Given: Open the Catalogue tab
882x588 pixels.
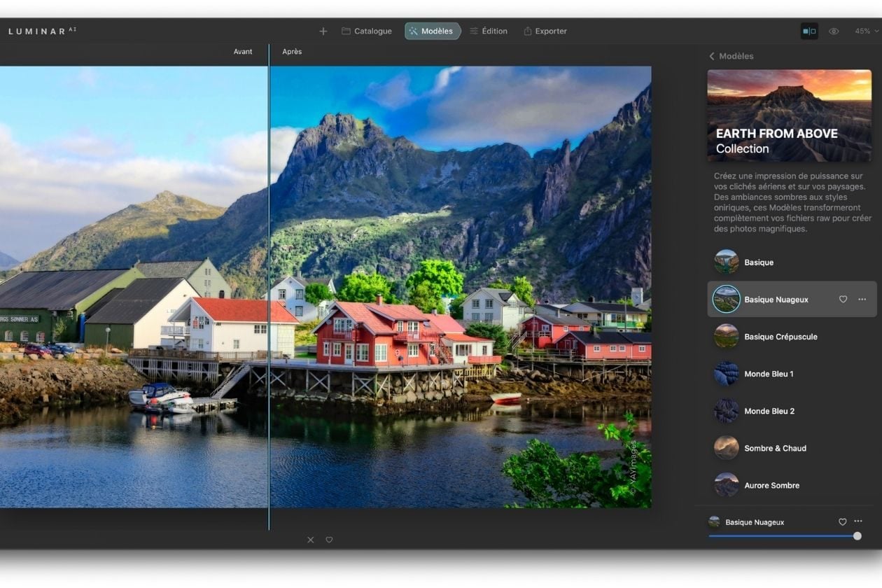Looking at the screenshot, I should [x=366, y=31].
